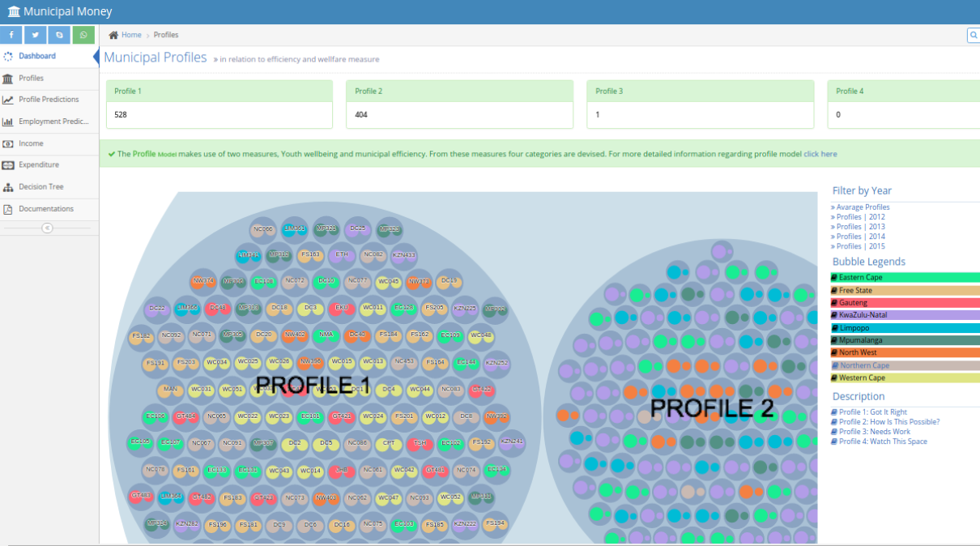This screenshot has width=980, height=546.
Task: Click the Eastern Cape legend swatch
Action: [x=905, y=278]
